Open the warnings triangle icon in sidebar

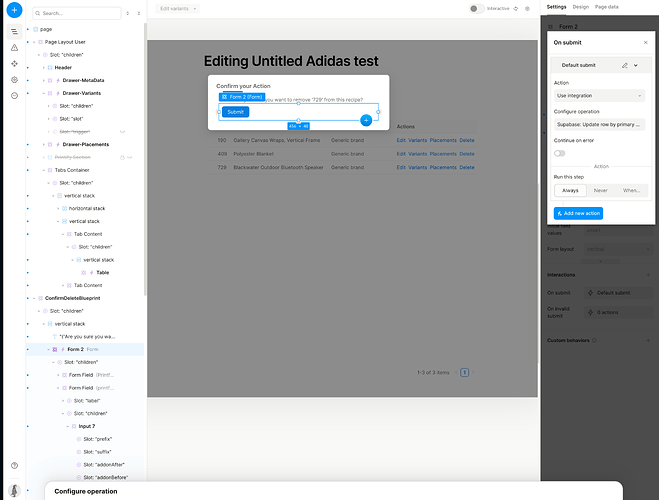(x=14, y=47)
